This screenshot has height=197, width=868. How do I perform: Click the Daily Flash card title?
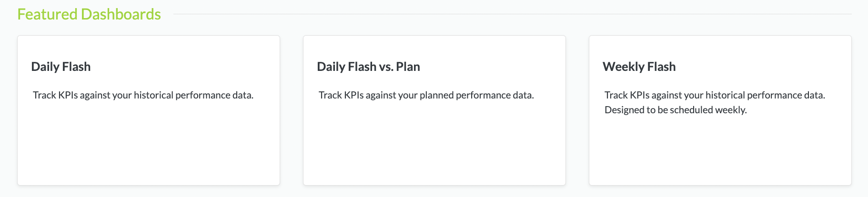(61, 67)
